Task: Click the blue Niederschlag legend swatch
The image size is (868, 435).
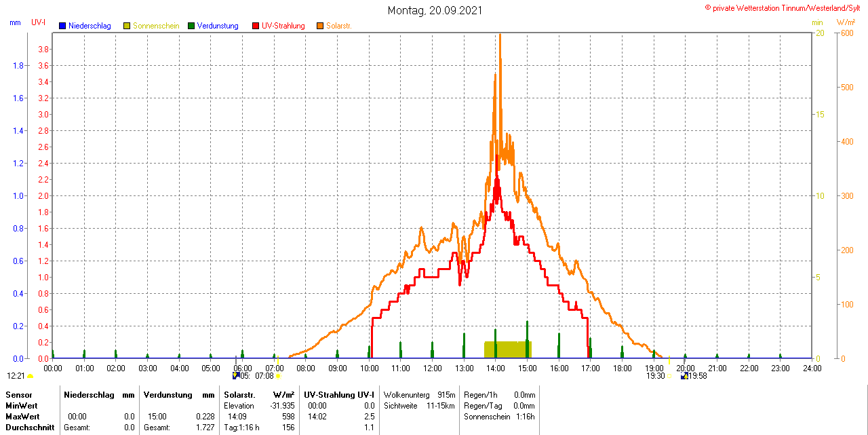Action: (62, 26)
